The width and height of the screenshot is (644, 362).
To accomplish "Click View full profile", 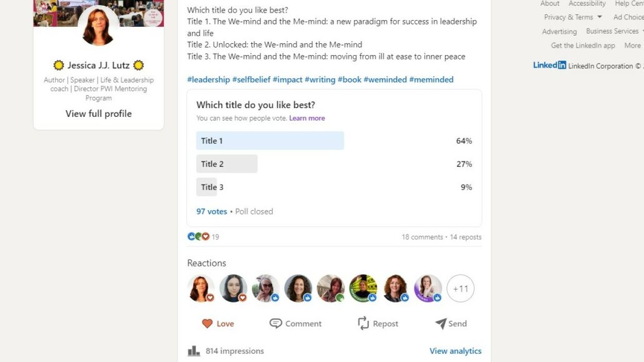I will click(x=99, y=113).
